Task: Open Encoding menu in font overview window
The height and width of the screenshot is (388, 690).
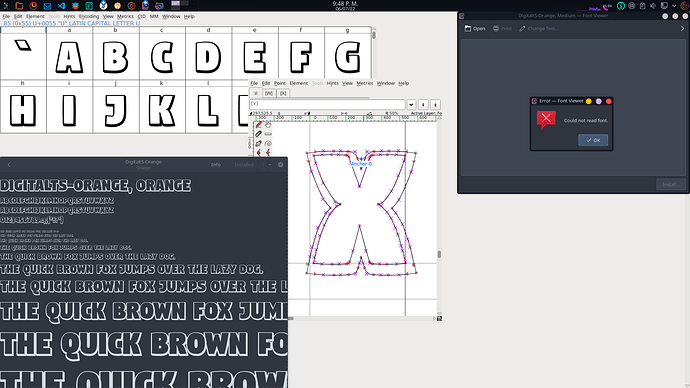Action: tap(89, 16)
